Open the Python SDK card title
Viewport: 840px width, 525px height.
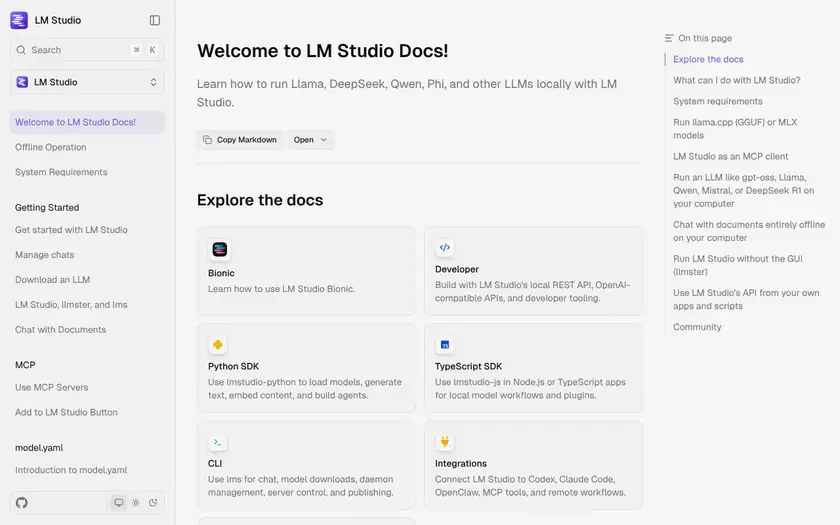[234, 366]
